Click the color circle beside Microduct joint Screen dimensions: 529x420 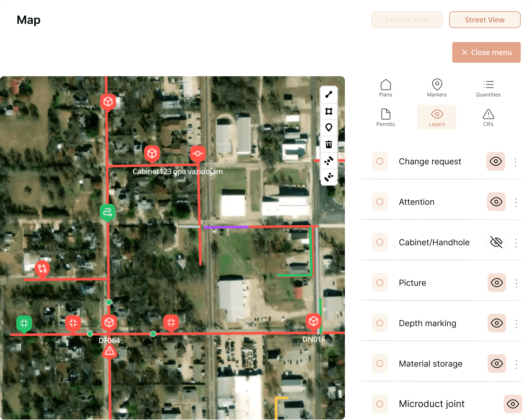click(x=380, y=404)
